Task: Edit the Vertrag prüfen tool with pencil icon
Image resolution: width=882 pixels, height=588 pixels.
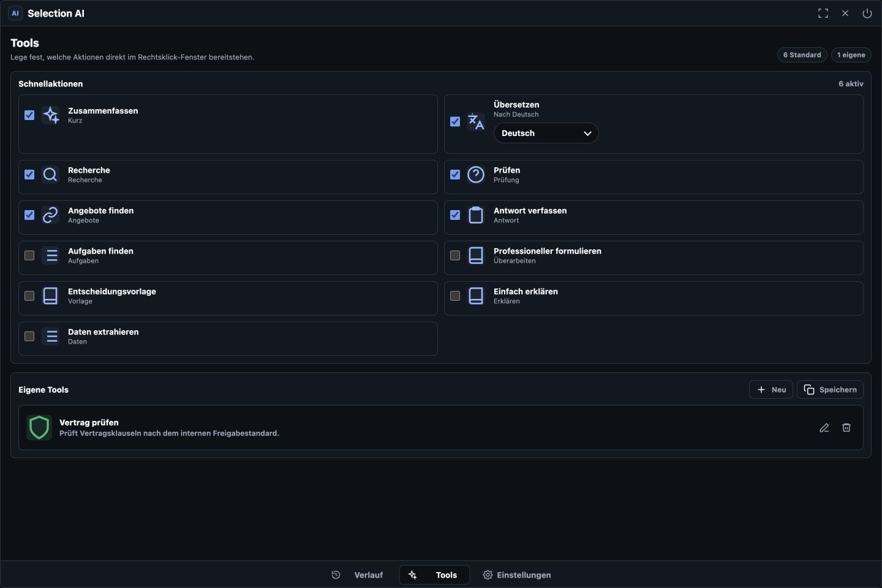Action: pyautogui.click(x=824, y=428)
